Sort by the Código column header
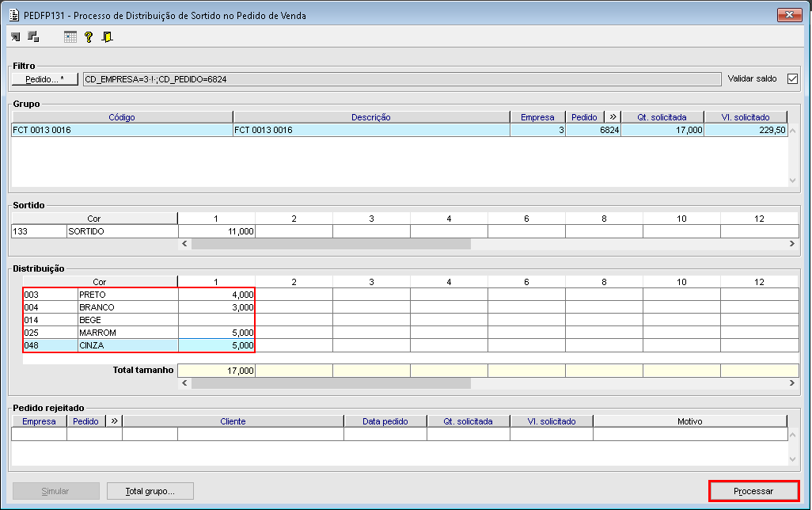 click(x=122, y=117)
